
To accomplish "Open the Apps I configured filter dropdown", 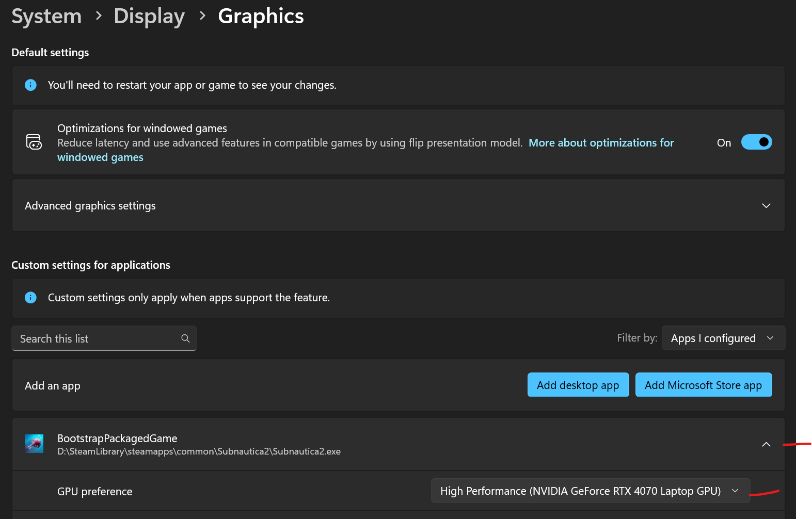I will tap(723, 338).
